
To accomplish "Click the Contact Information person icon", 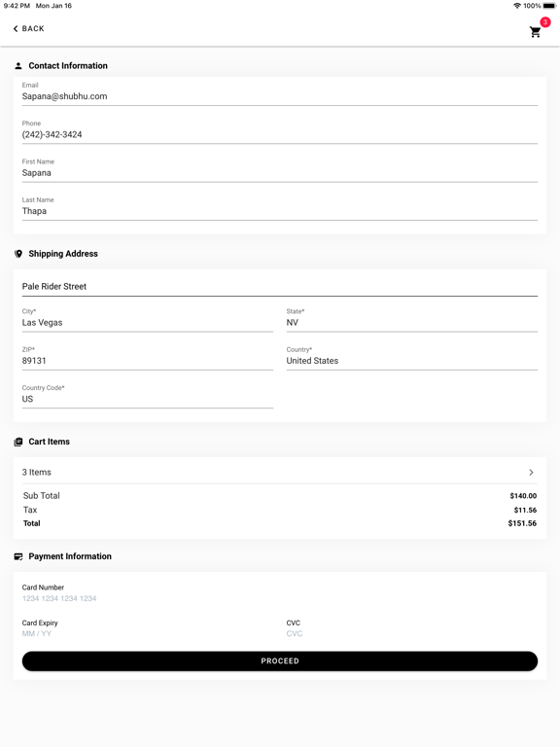I will click(18, 66).
